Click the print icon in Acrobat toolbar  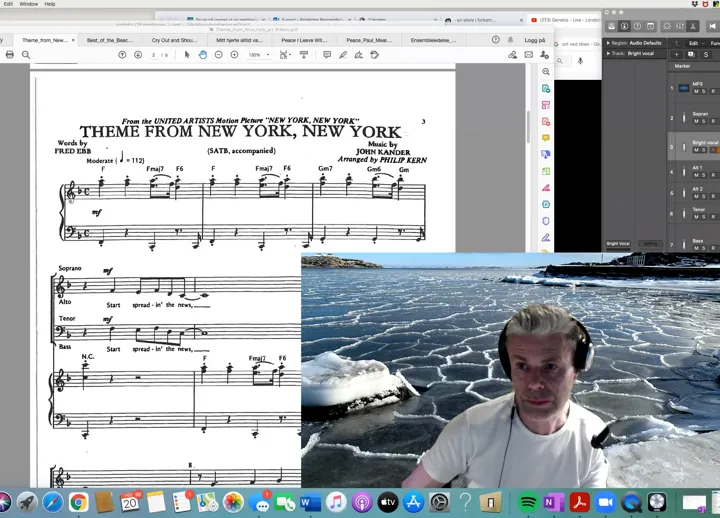(x=10, y=55)
